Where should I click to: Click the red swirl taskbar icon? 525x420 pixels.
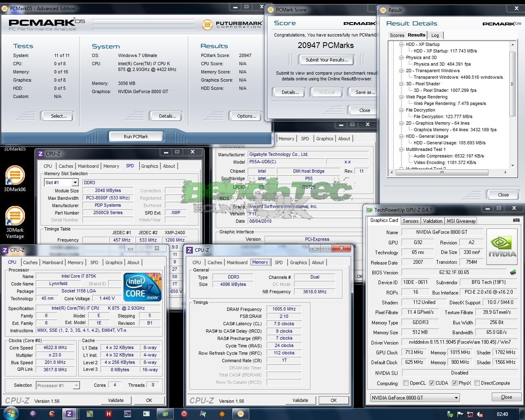click(52, 414)
